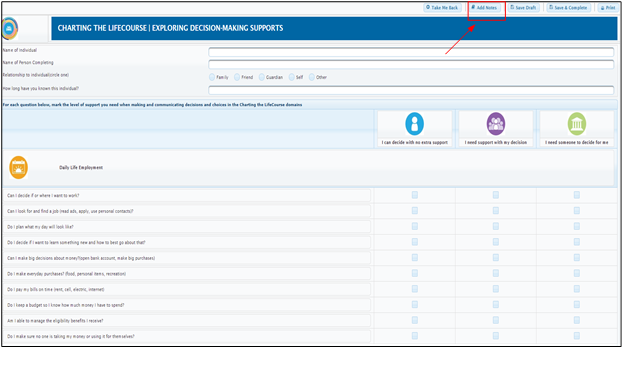This screenshot has width=624, height=366.
Task: Check 'decide for me' for big money decisions
Action: pos(577,257)
